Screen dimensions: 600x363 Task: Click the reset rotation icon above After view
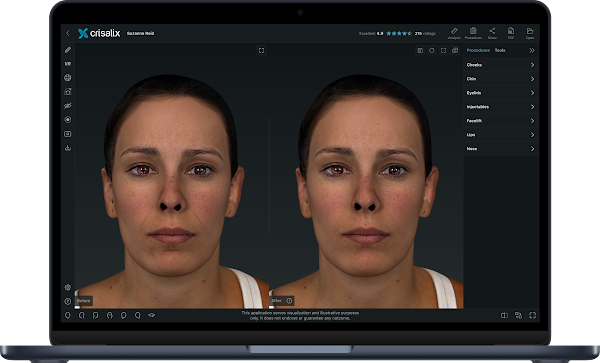[x=432, y=50]
